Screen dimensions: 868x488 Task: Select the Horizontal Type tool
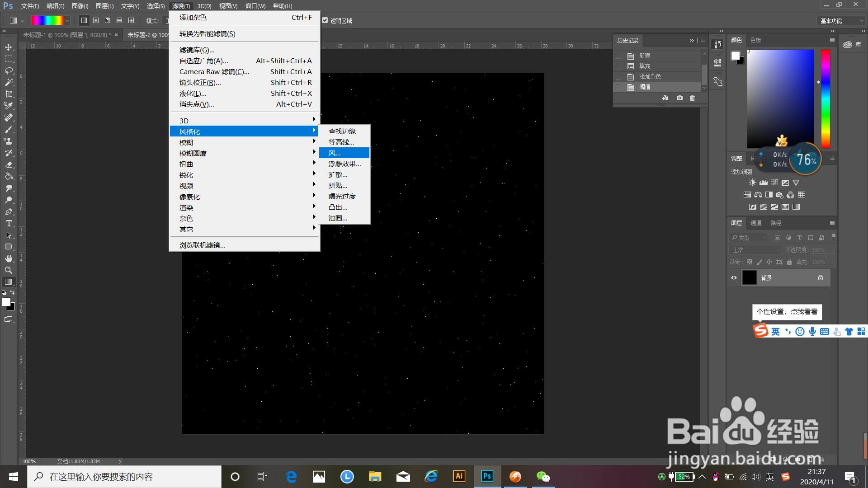click(x=9, y=223)
